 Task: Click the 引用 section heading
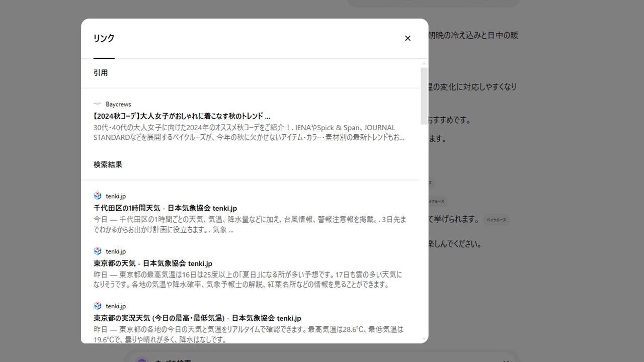point(101,73)
